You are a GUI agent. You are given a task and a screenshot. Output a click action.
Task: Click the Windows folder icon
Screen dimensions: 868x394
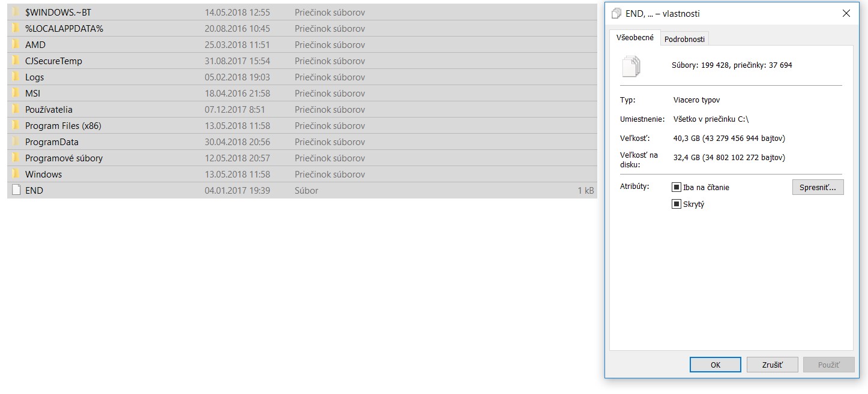click(x=16, y=175)
